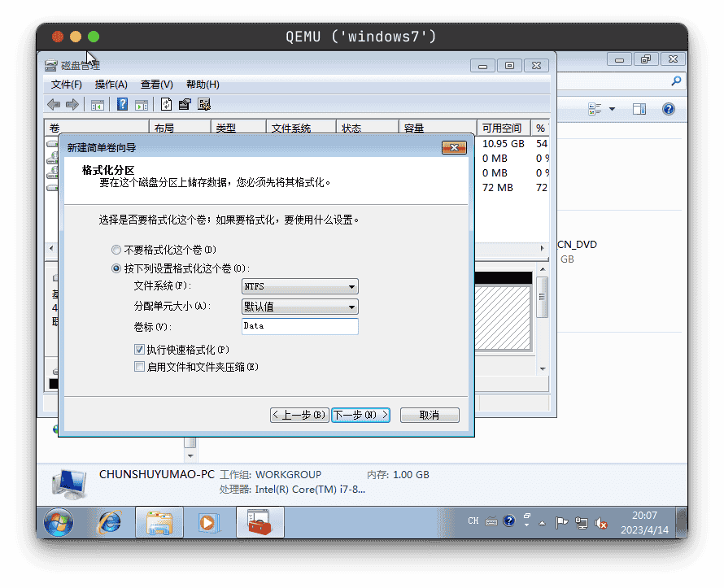Click the Action Center flag tray icon
The width and height of the screenshot is (724, 588).
[561, 523]
